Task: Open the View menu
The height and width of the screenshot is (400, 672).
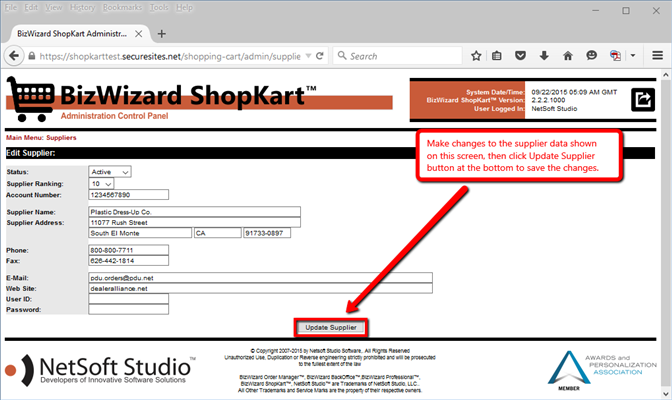Action: click(x=54, y=8)
